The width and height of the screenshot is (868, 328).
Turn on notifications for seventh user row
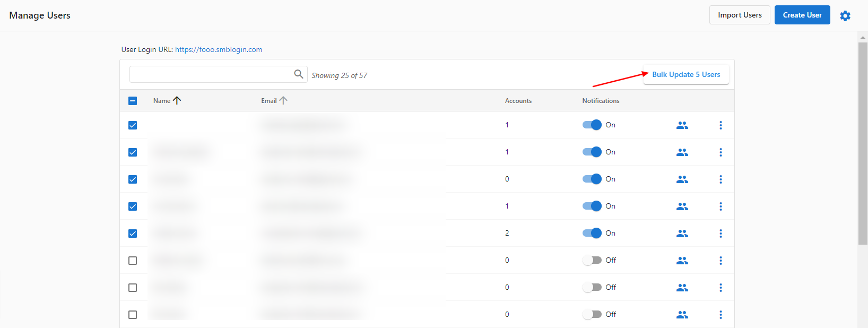tap(592, 287)
